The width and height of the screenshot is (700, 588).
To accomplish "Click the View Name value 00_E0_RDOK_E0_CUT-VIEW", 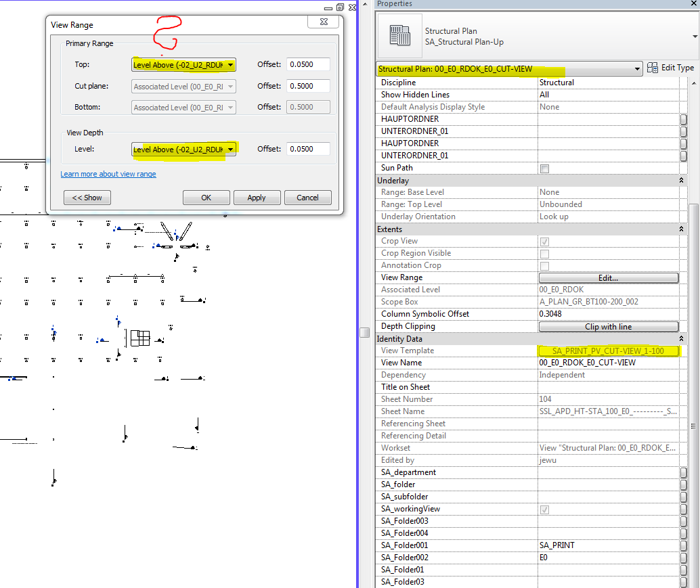I will (587, 363).
